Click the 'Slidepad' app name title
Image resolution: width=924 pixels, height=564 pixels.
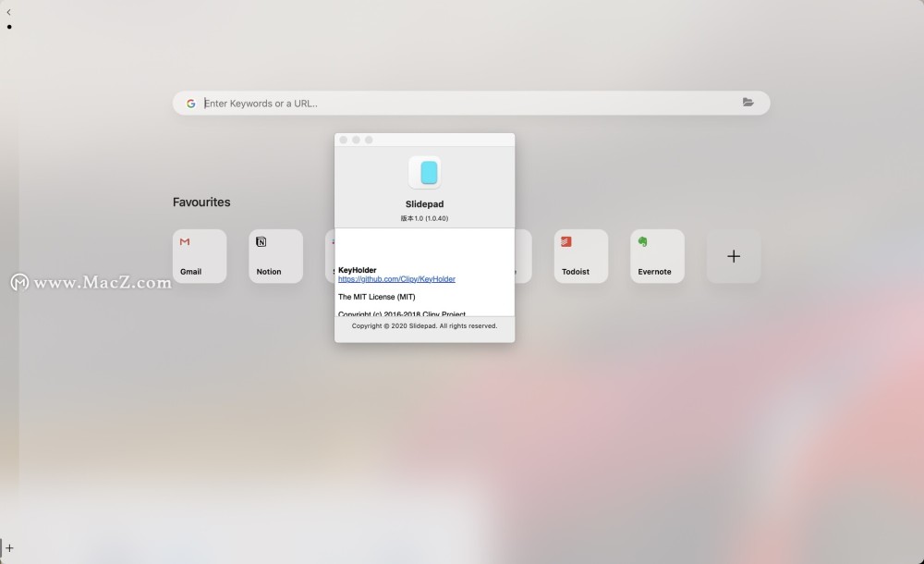[424, 204]
